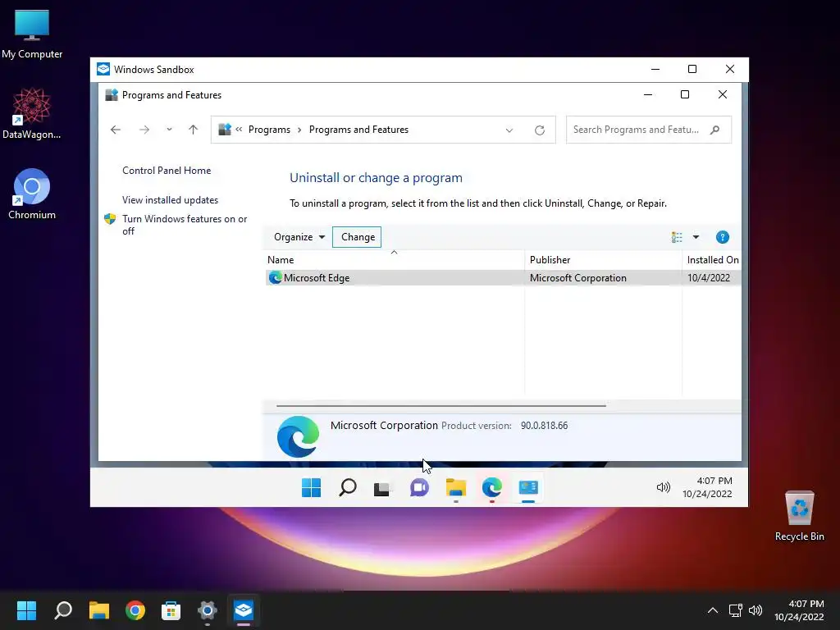Show hidden icons chevron in host tray
840x630 pixels.
click(x=713, y=610)
